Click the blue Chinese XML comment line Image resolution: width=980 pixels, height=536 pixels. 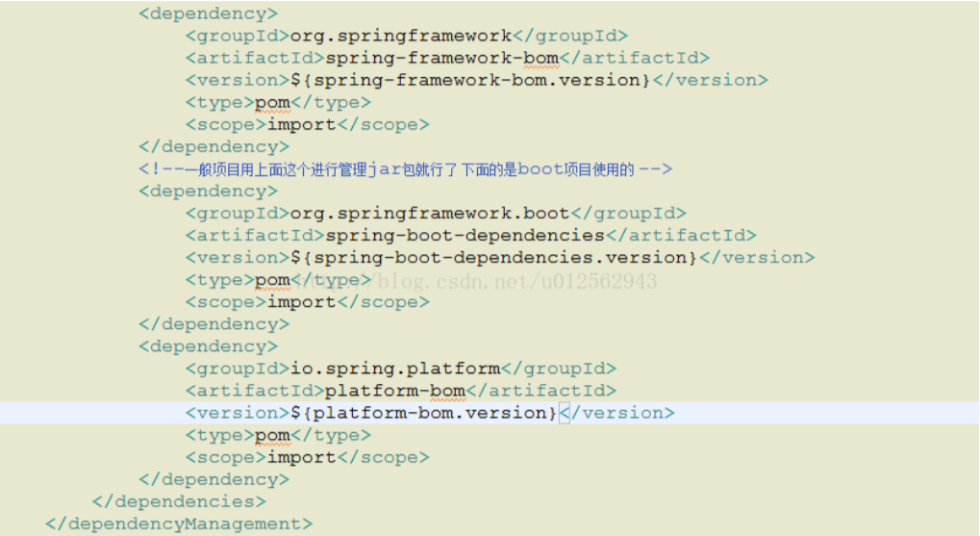tap(405, 168)
